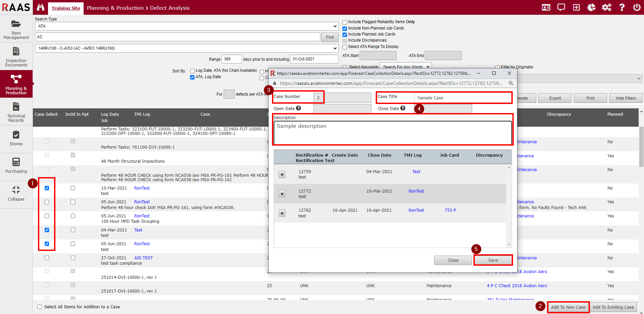Uncheck Include Planned Job Cards
This screenshot has height=314, width=644.
[344, 35]
